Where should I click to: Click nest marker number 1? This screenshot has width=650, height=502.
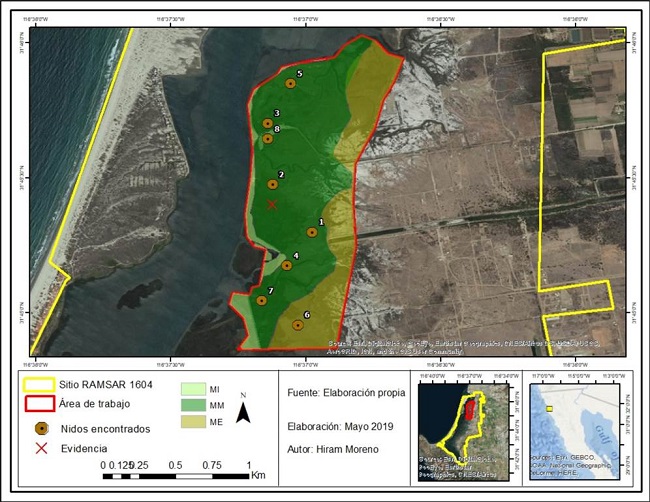[x=312, y=232]
